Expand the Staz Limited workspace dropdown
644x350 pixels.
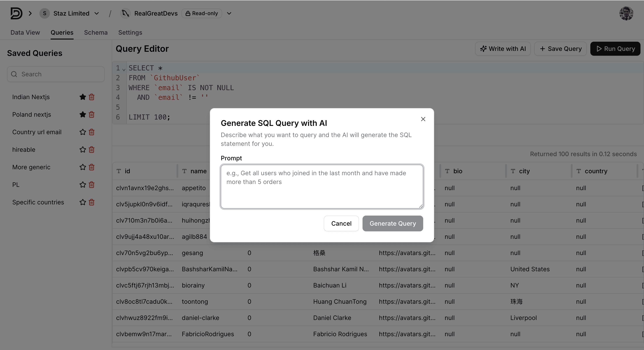[x=97, y=13]
